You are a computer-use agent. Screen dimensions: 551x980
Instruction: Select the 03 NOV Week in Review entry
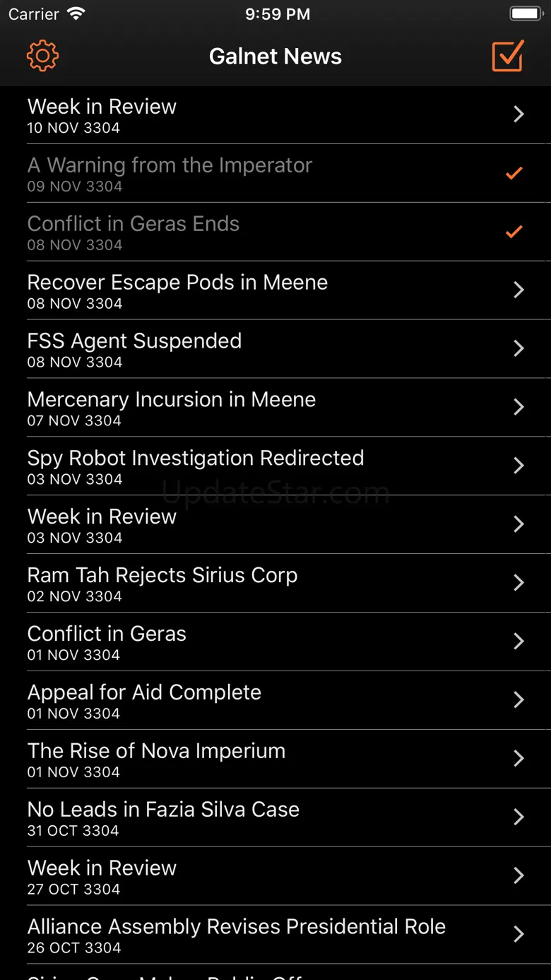tap(102, 524)
